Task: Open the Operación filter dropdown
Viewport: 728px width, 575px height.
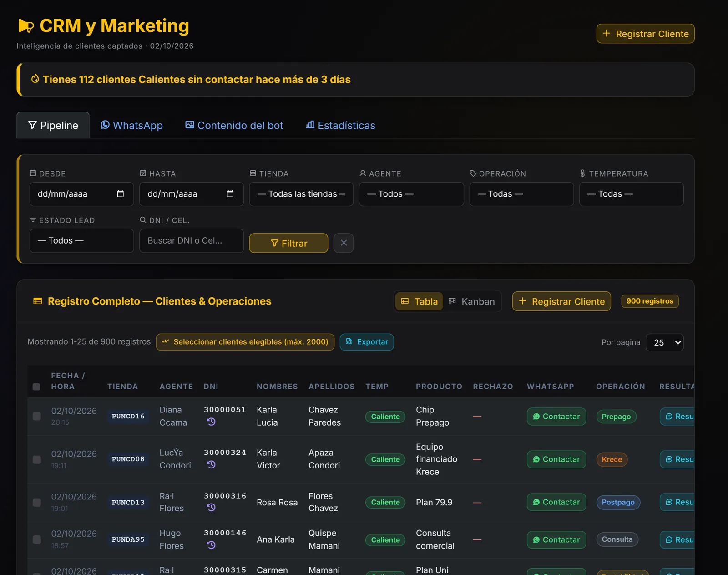Action: (521, 194)
